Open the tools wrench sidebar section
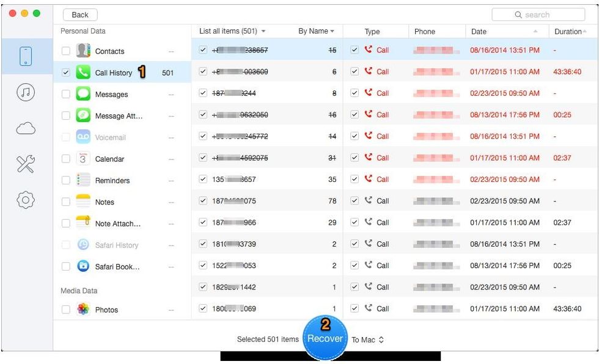Viewport: 599px width, 364px height. pos(26,164)
